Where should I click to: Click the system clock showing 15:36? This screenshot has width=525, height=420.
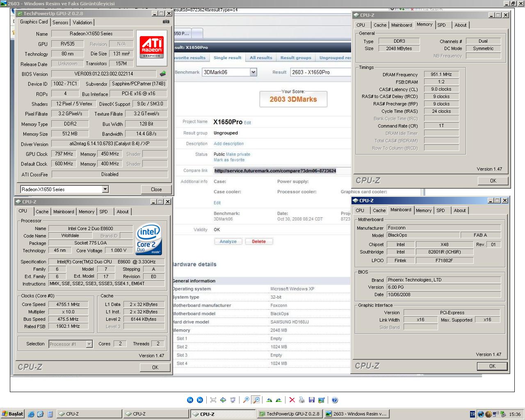[x=515, y=414]
